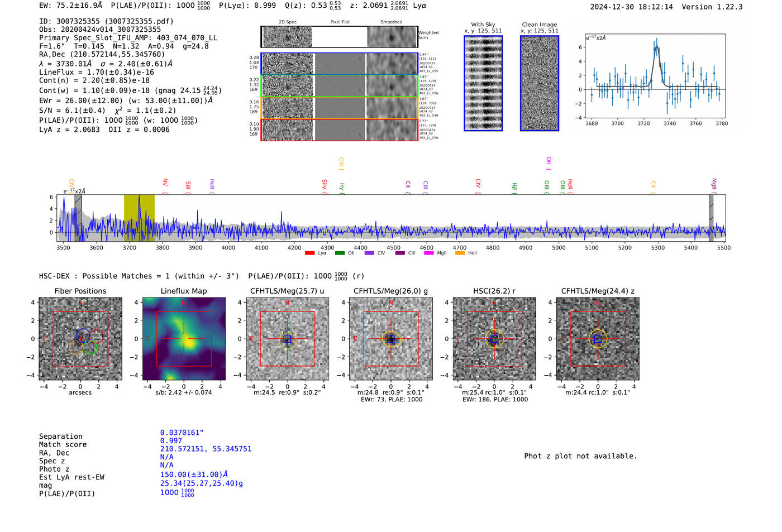Click the emission line Gaussian fit plot

(655, 76)
